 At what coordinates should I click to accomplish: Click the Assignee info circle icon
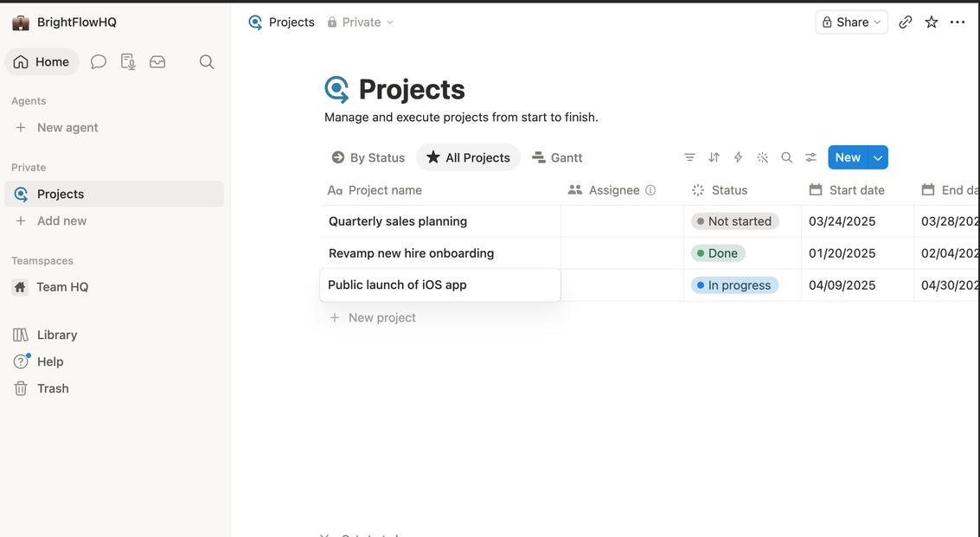pos(650,190)
